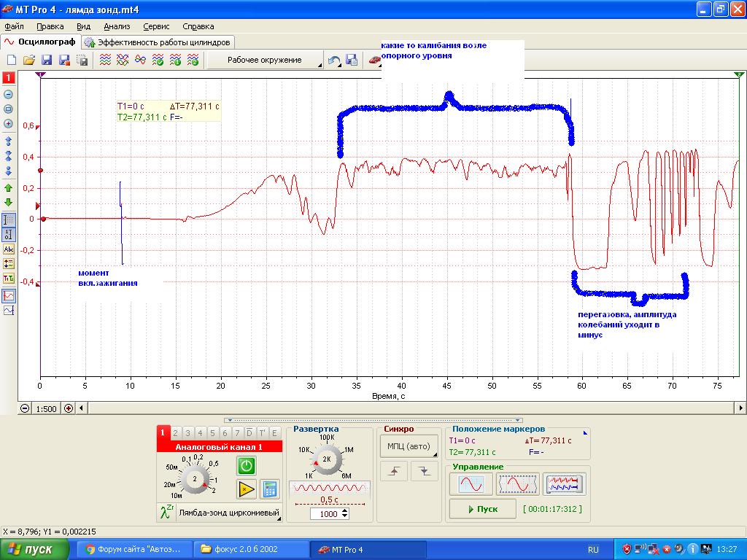This screenshot has height=560, width=747.
Task: Toggle the 1/0 scale button in the left toolbar
Action: [x=9, y=234]
